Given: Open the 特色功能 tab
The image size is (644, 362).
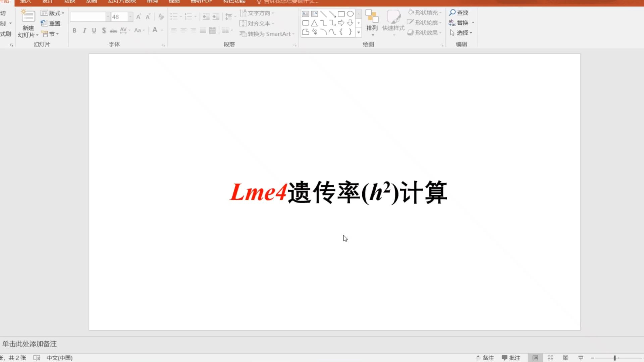Looking at the screenshot, I should point(234,2).
